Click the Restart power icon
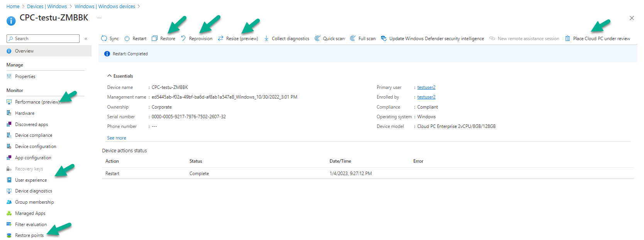Viewport: 644px width, 240px height. [x=127, y=38]
